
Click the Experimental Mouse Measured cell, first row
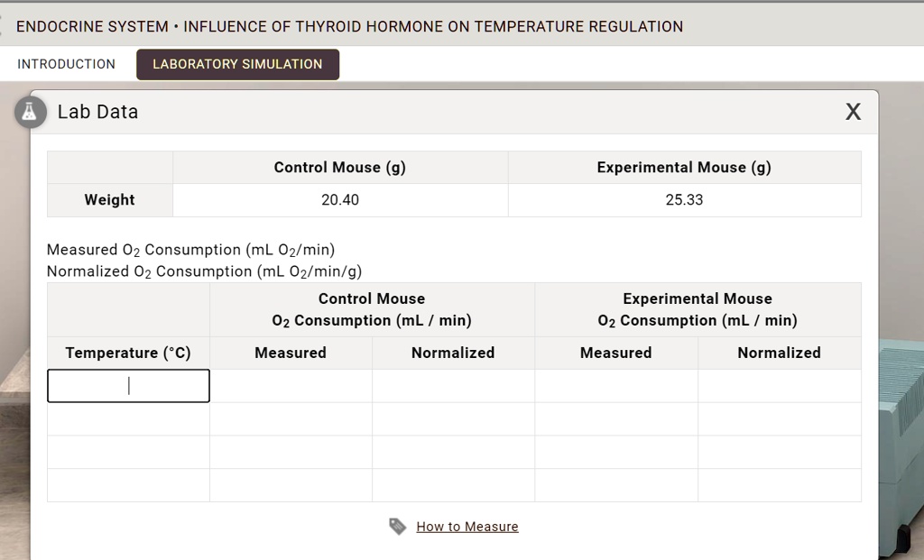tap(615, 386)
